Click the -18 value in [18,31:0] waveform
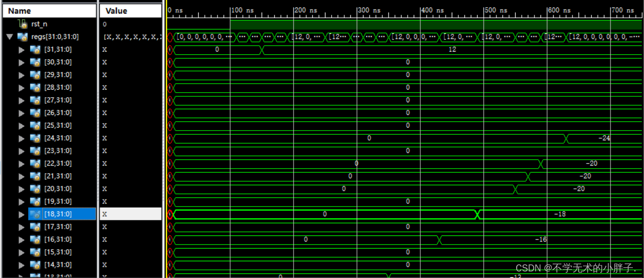This screenshot has height=278, width=644. pos(560,214)
